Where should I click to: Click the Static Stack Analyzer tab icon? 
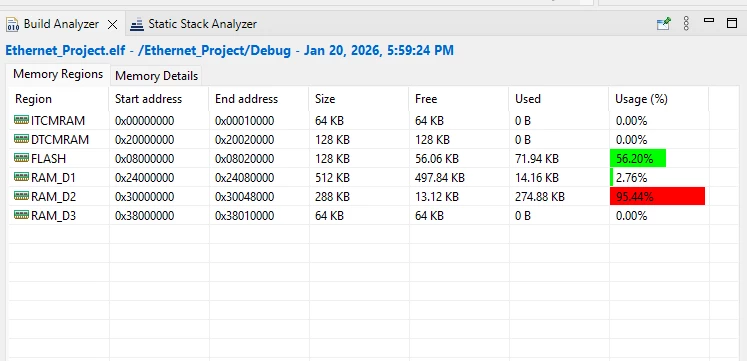(137, 24)
